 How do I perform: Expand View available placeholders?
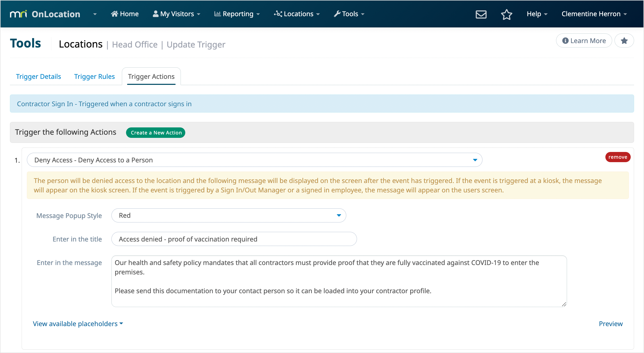click(x=78, y=324)
